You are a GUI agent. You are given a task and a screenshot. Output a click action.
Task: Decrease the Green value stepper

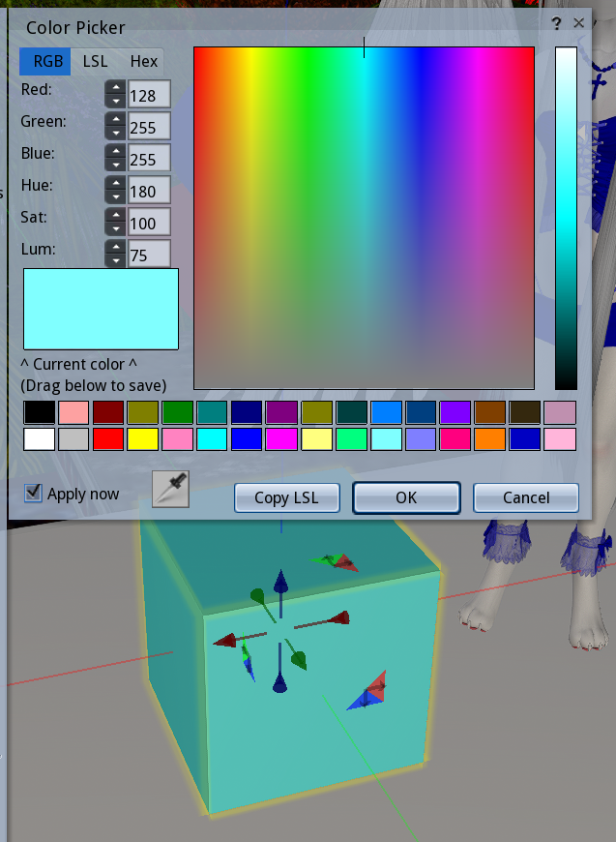tap(115, 133)
